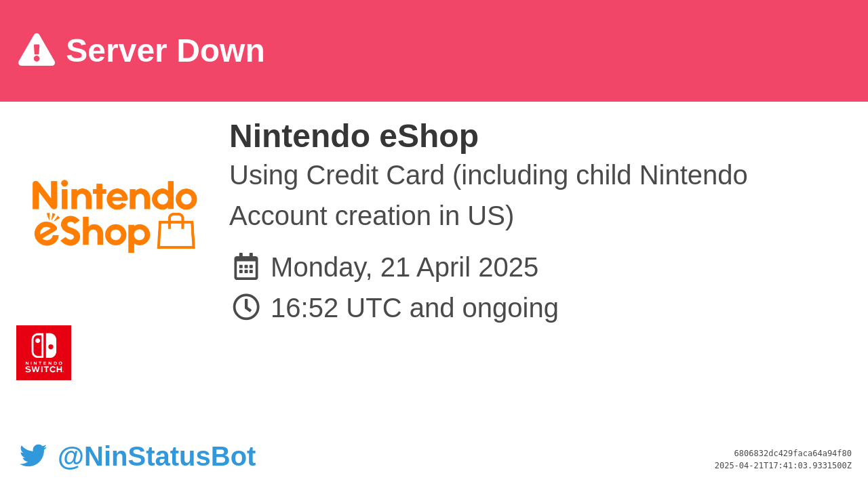Click the warning triangle icon
The image size is (868, 488).
click(x=37, y=50)
